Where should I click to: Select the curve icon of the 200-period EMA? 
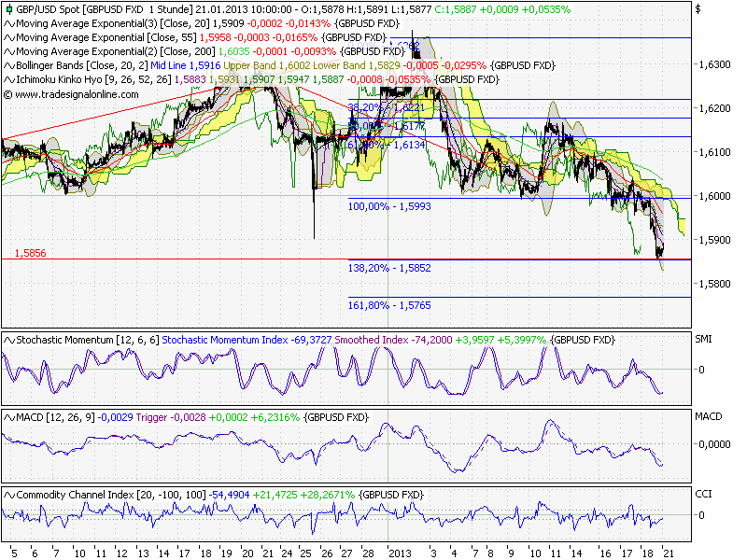7,52
